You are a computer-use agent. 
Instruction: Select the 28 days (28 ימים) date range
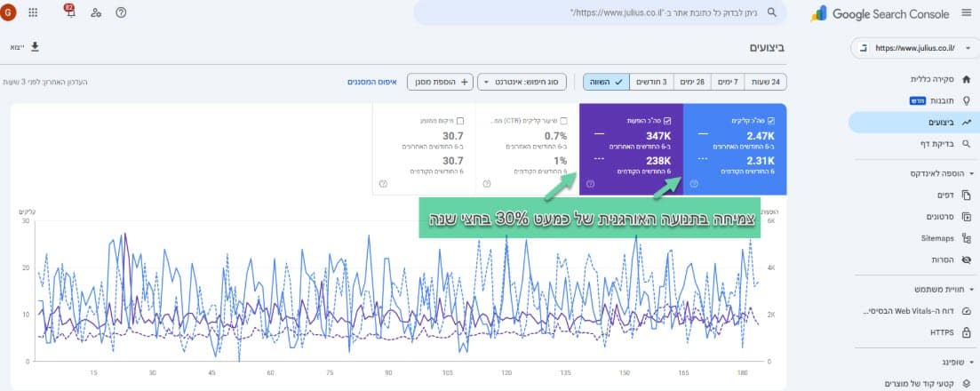(692, 82)
